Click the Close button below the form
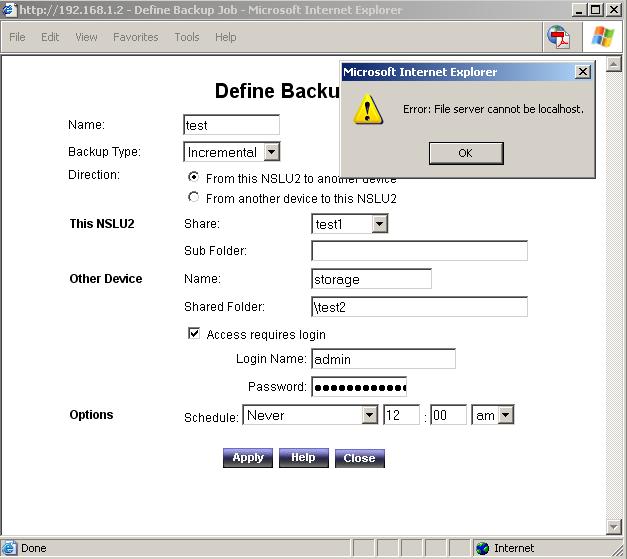Image resolution: width=627 pixels, height=559 pixels. 359,458
